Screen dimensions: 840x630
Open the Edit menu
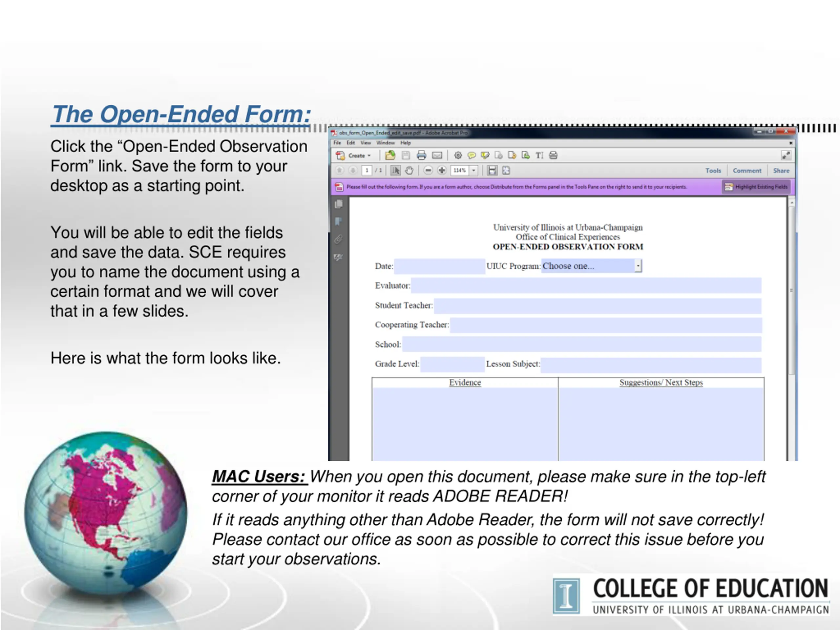click(350, 143)
